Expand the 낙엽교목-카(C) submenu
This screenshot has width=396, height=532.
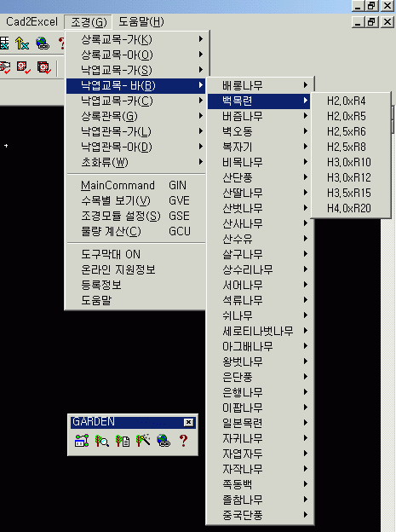pyautogui.click(x=135, y=101)
